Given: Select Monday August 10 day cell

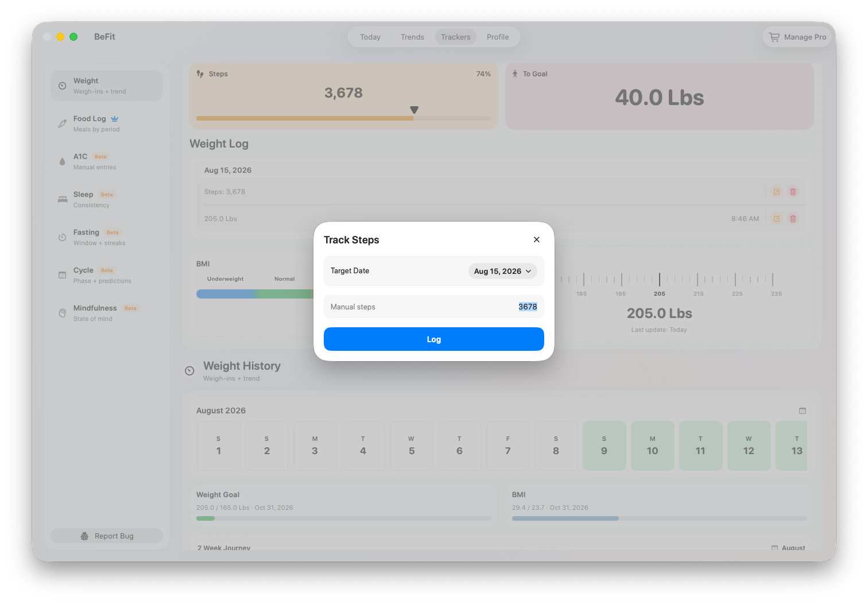Looking at the screenshot, I should [x=653, y=446].
